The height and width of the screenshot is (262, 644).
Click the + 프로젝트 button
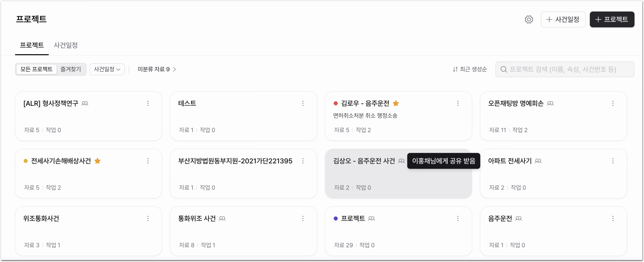click(x=612, y=19)
